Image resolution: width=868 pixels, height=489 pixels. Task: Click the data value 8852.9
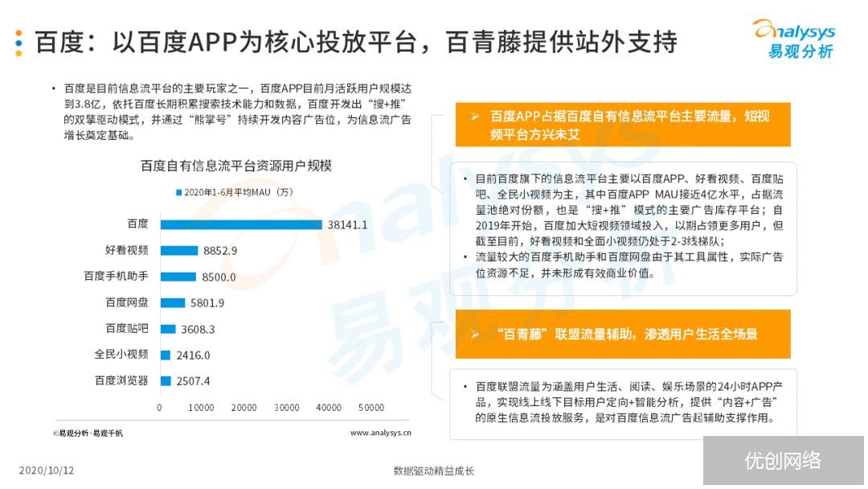coord(220,251)
